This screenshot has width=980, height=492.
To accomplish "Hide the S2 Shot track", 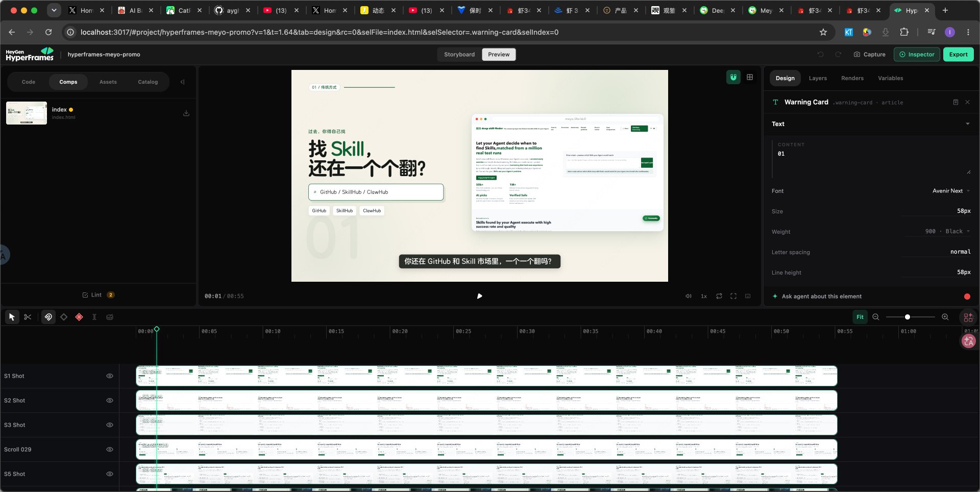I will point(110,401).
